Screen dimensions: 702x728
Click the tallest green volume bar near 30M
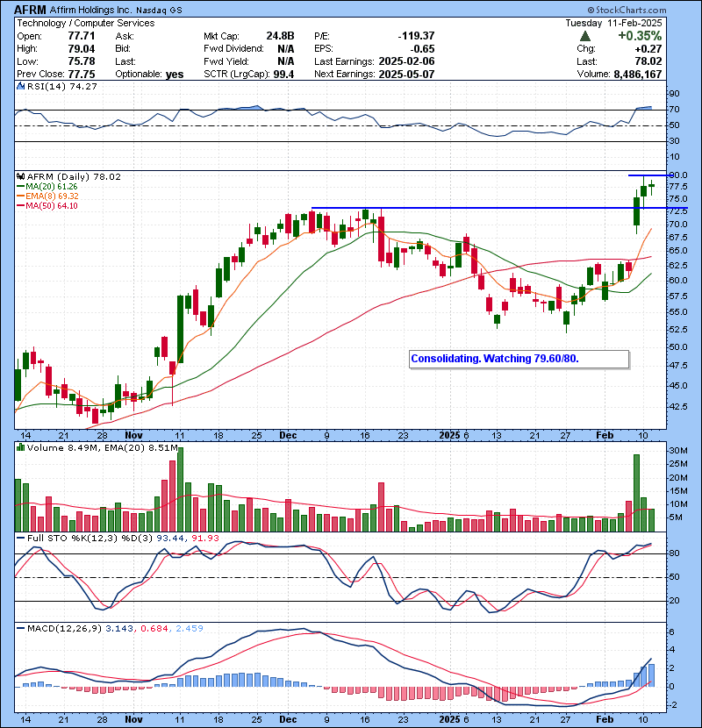(x=180, y=489)
